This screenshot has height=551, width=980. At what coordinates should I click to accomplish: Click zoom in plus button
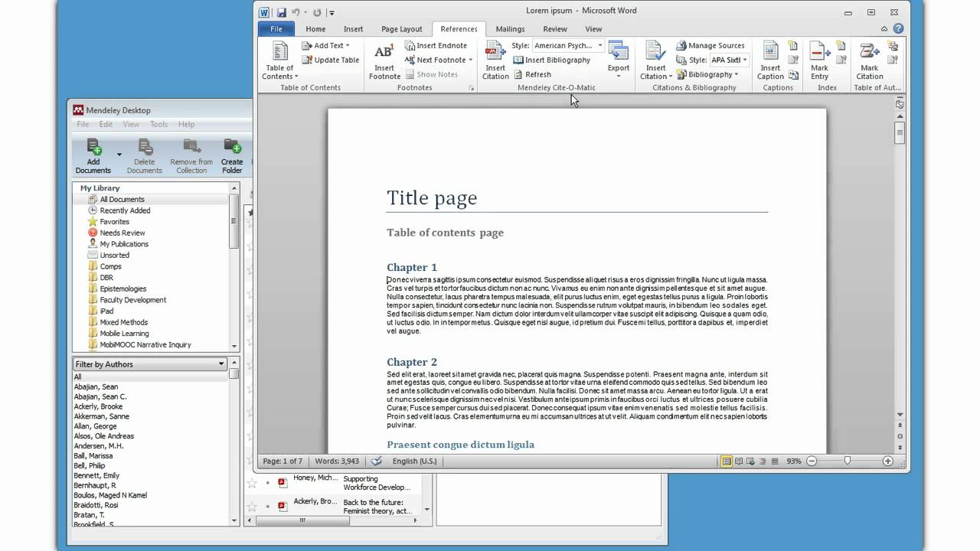point(887,461)
